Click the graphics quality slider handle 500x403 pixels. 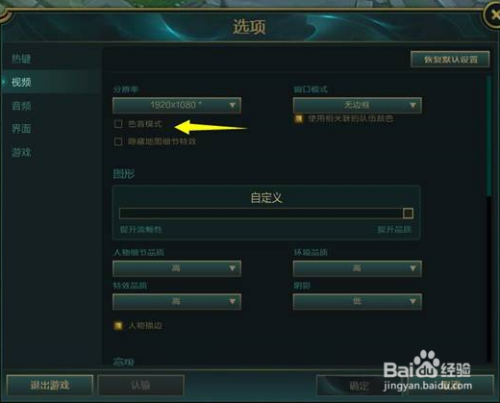click(408, 213)
